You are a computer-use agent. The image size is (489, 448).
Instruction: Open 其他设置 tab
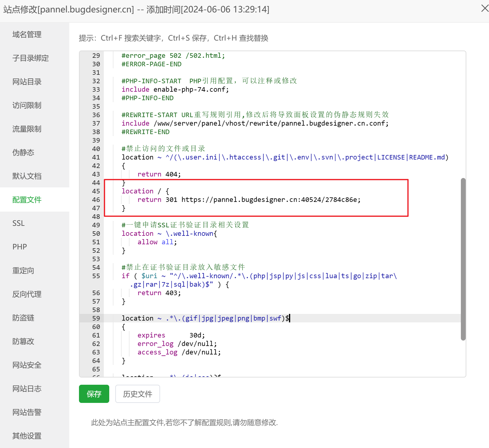click(x=27, y=436)
